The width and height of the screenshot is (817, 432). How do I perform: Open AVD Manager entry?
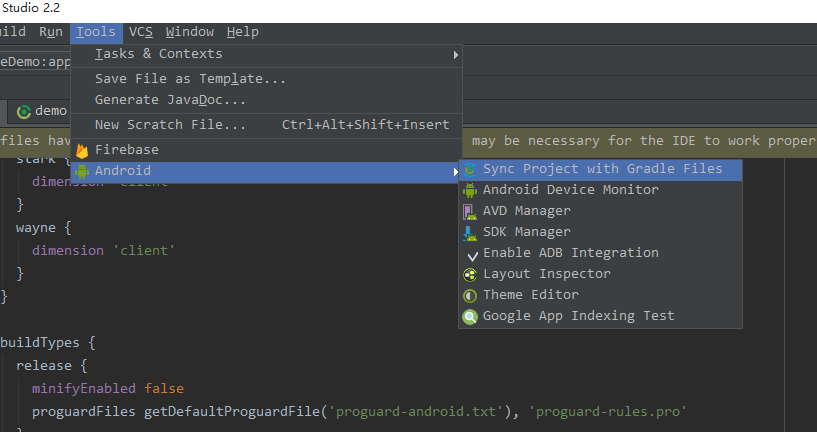tap(600, 211)
